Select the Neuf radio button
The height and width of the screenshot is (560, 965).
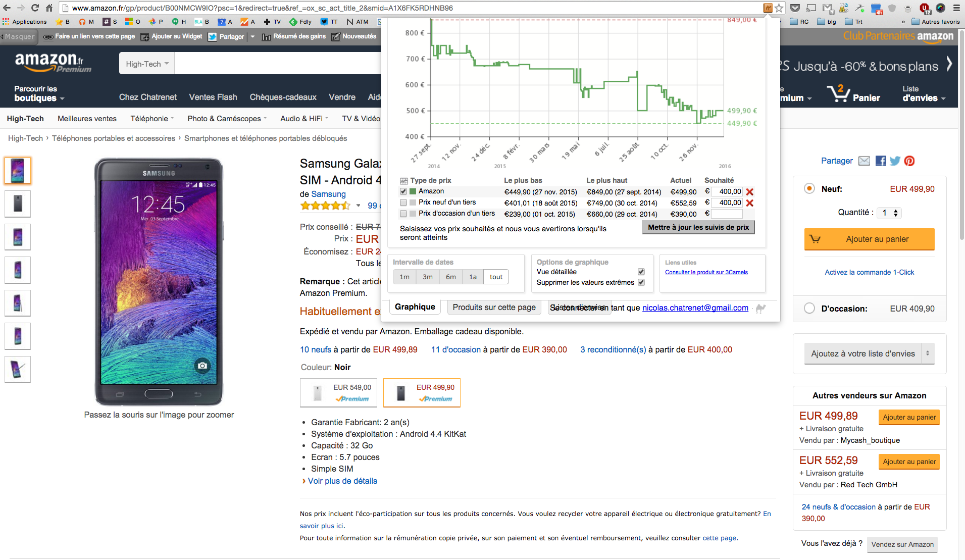click(x=809, y=188)
